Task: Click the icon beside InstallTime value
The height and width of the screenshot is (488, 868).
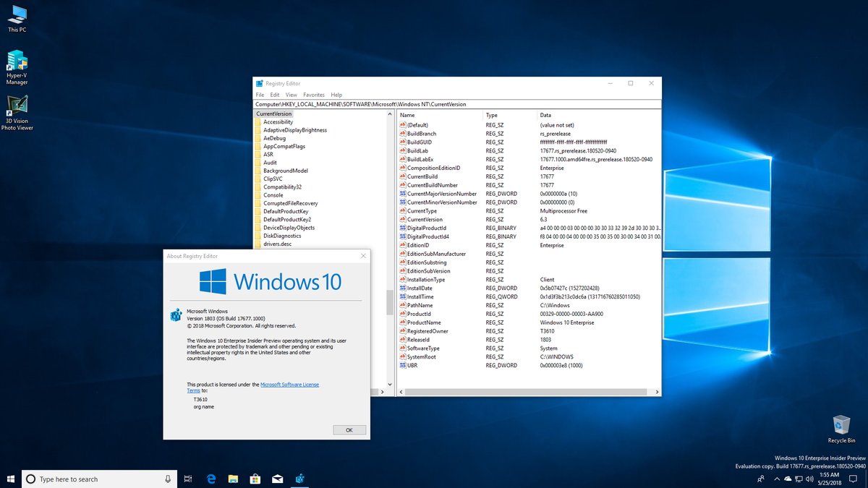Action: (x=403, y=296)
